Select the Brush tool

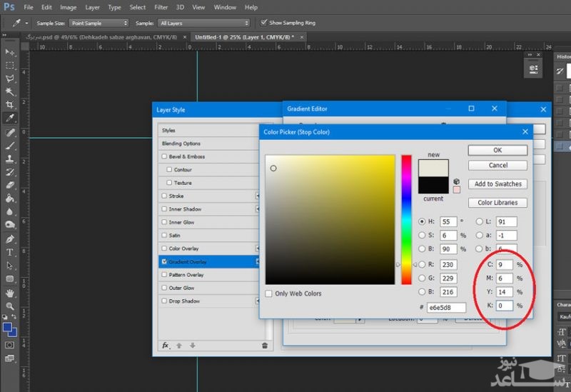[x=10, y=146]
